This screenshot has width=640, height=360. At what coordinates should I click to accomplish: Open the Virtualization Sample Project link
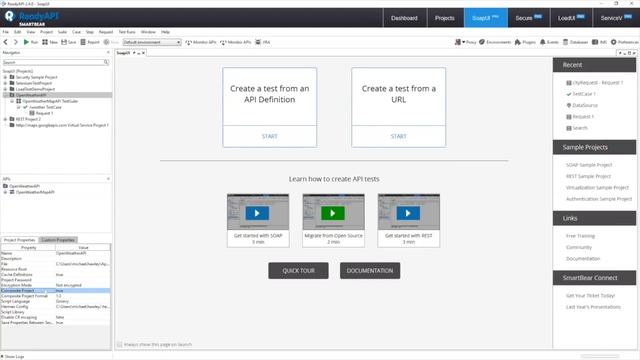[x=597, y=188]
